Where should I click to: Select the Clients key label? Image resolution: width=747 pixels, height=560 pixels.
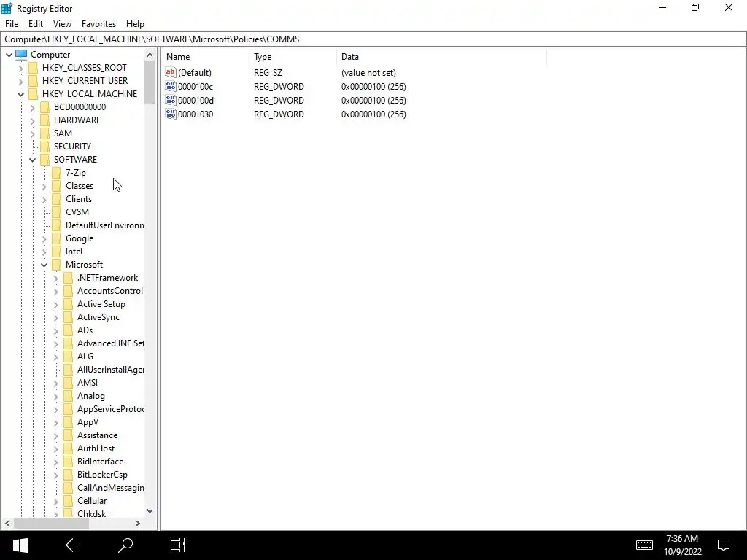(x=79, y=199)
